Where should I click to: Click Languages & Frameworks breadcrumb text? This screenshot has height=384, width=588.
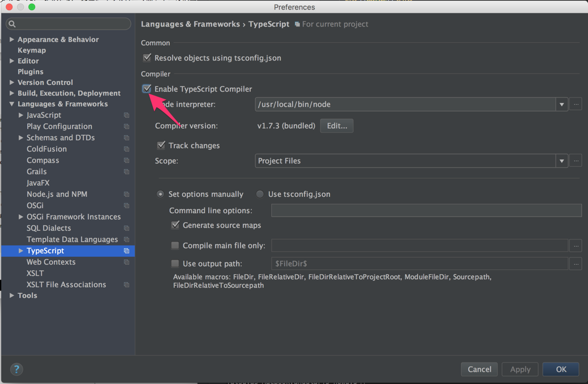(191, 24)
